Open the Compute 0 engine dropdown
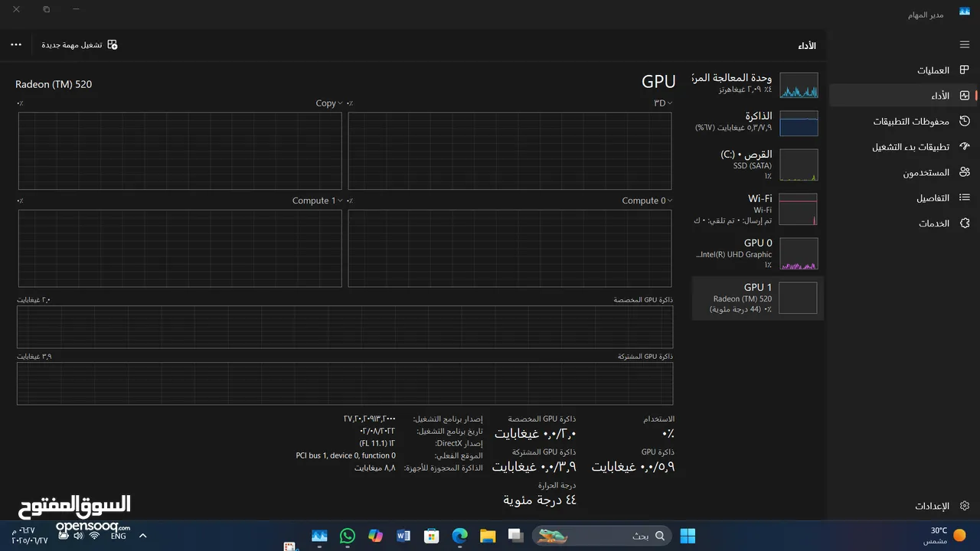 pos(647,201)
